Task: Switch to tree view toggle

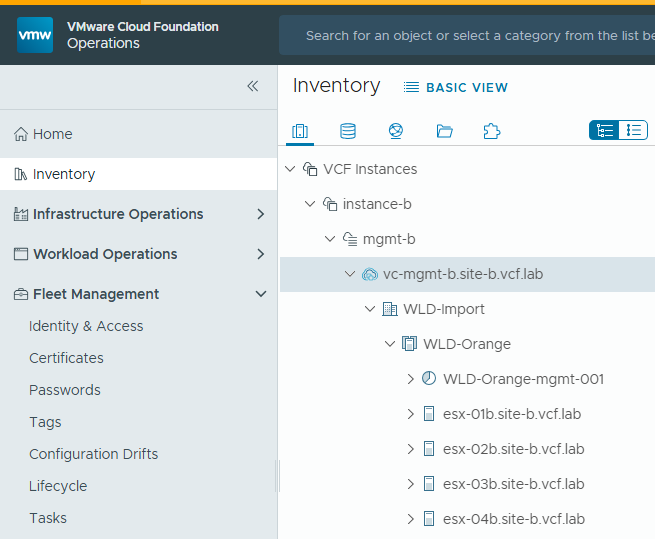Action: click(604, 130)
